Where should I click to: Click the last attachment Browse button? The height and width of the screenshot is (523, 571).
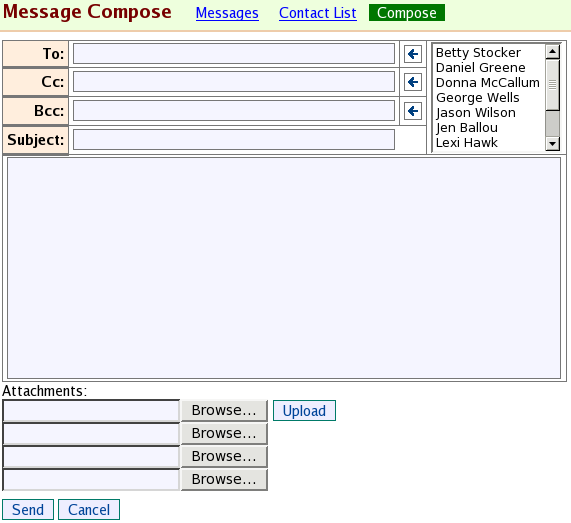(x=224, y=479)
